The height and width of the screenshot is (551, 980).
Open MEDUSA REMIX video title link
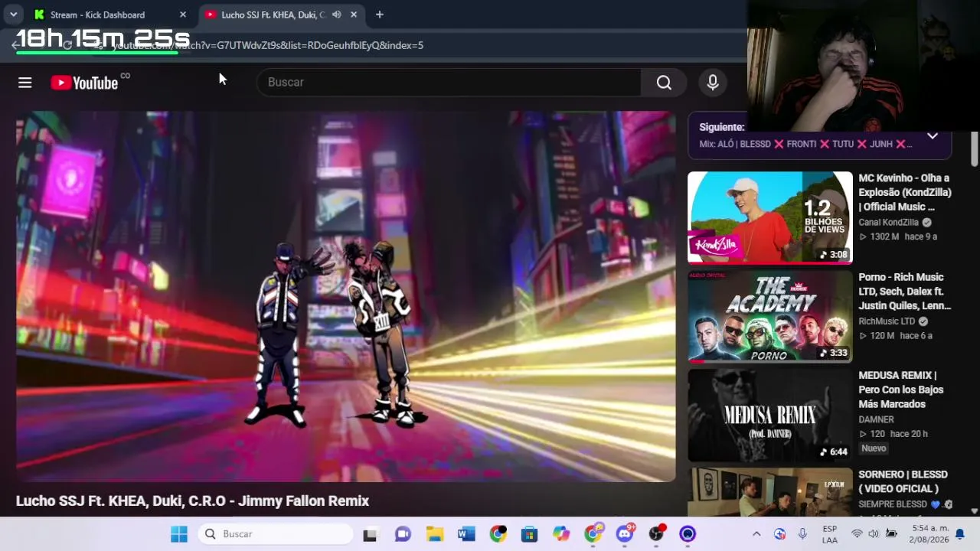pos(901,390)
